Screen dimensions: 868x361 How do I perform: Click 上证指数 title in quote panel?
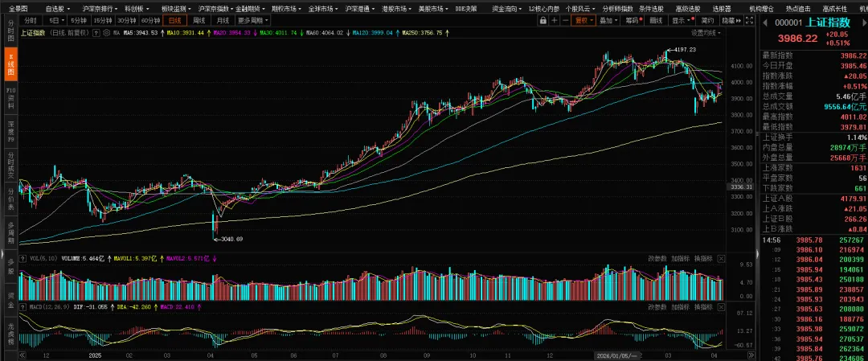(828, 23)
